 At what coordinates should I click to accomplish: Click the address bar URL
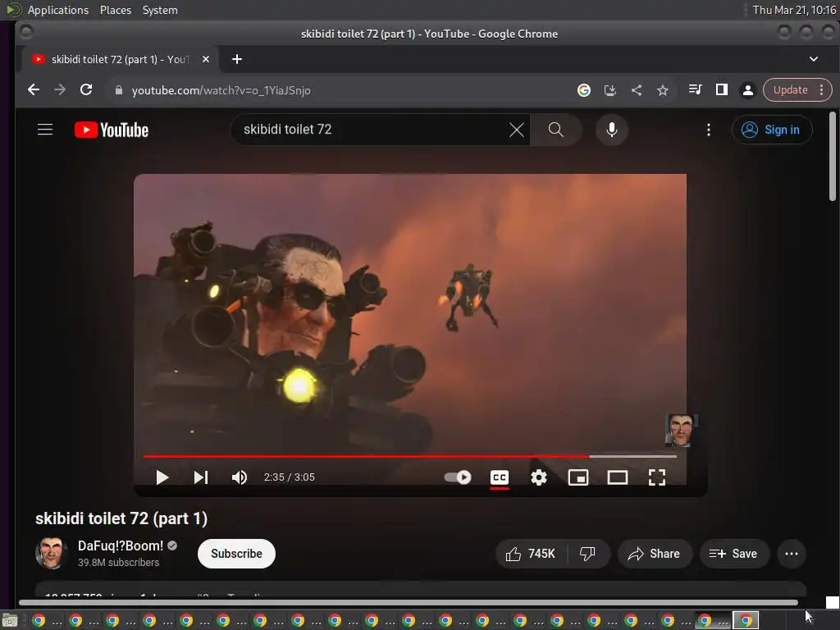coord(221,90)
